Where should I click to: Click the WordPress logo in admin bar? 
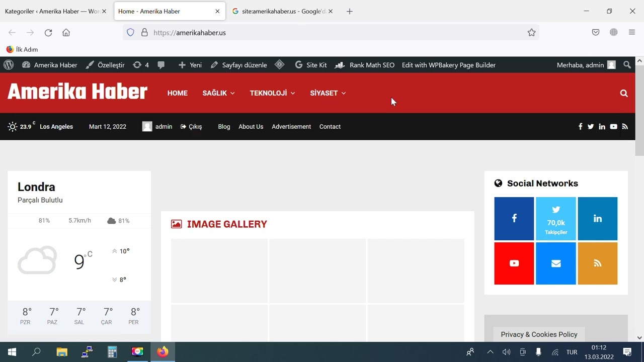tap(8, 65)
